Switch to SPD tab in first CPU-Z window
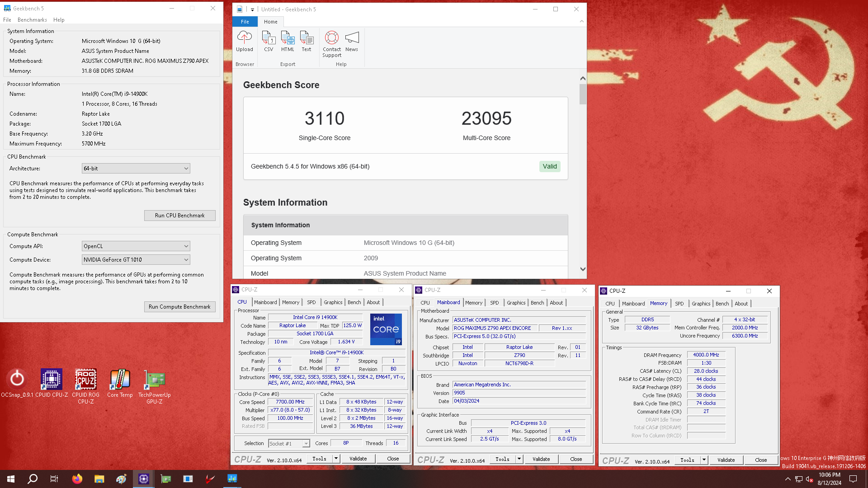The height and width of the screenshot is (488, 868). [311, 302]
